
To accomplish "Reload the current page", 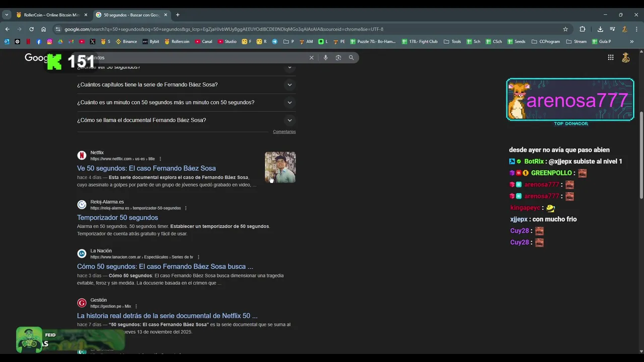I will point(31,29).
